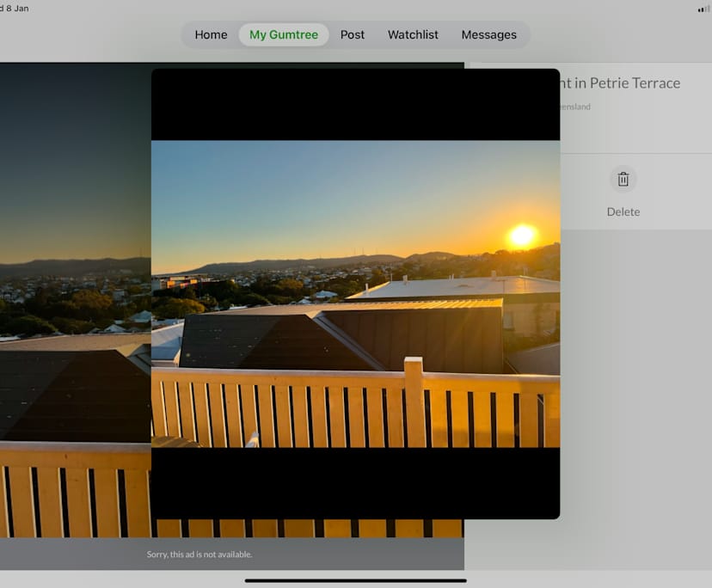
Task: Tap the setting sun in the enlarged photo
Action: pos(522,236)
